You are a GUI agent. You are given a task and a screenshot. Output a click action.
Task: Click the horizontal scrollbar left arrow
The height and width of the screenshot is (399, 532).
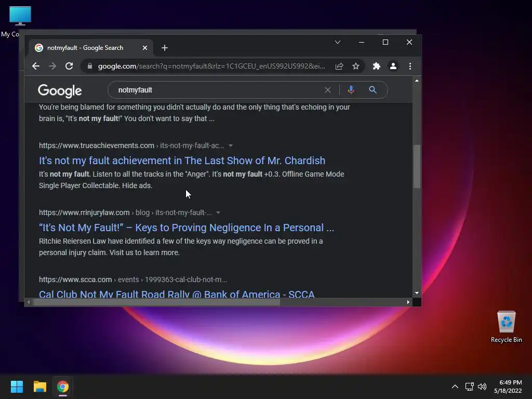coord(29,302)
